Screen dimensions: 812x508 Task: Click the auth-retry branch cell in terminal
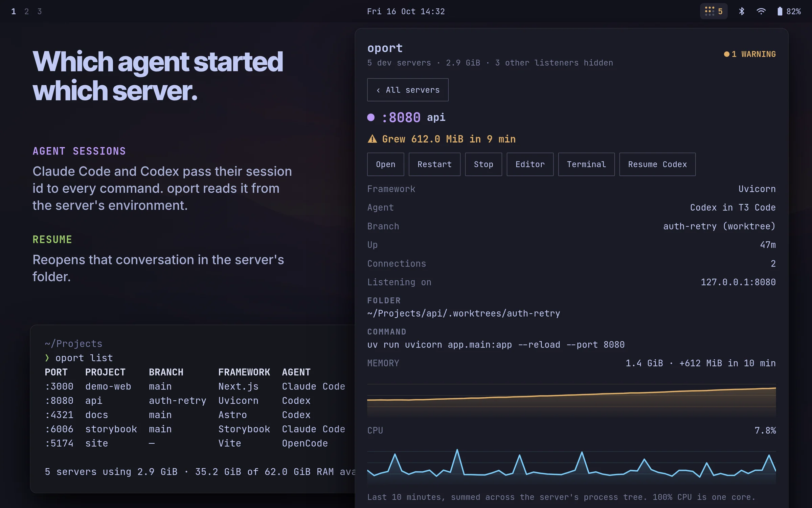click(x=178, y=401)
